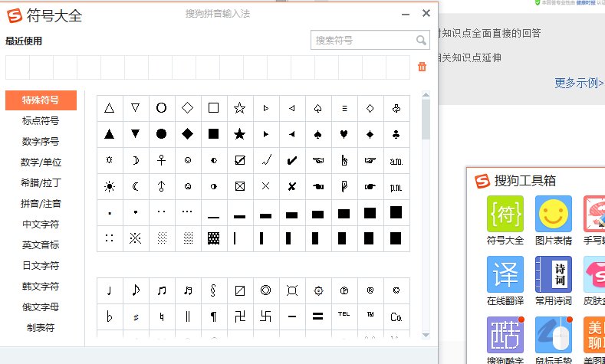Image resolution: width=605 pixels, height=364 pixels.
Task: Insert the pilcrow paragraph symbol ¶
Action: coord(213,316)
